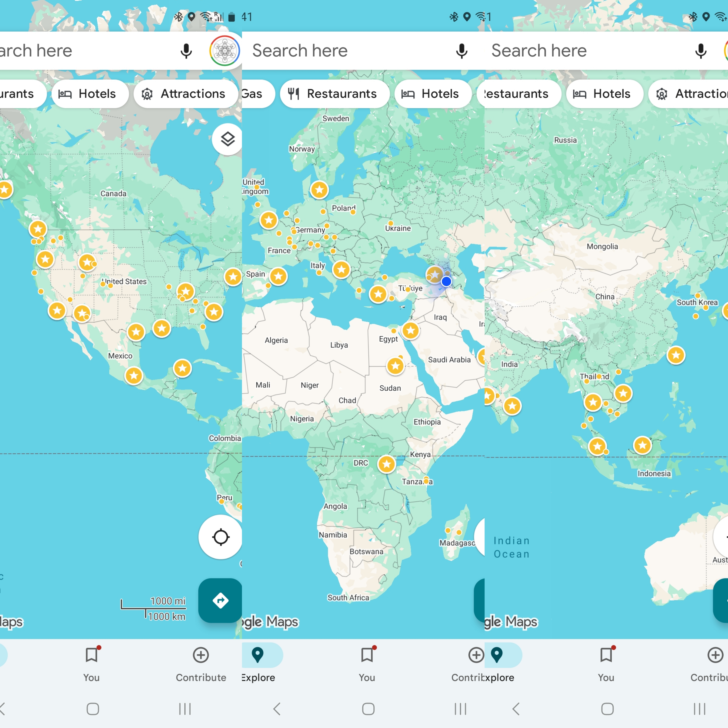
Task: Tap the Android home button in the left panel
Action: (x=93, y=709)
